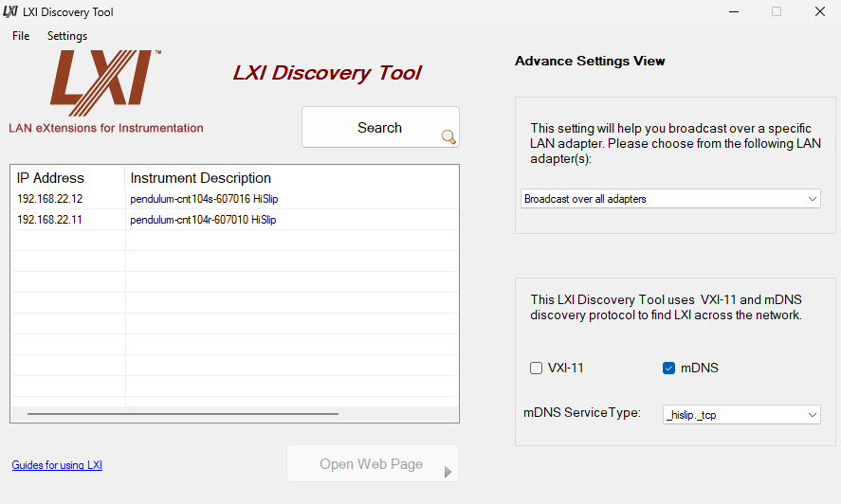Open the LAN adapter broadcast dropdown
This screenshot has width=841, height=504.
click(670, 199)
